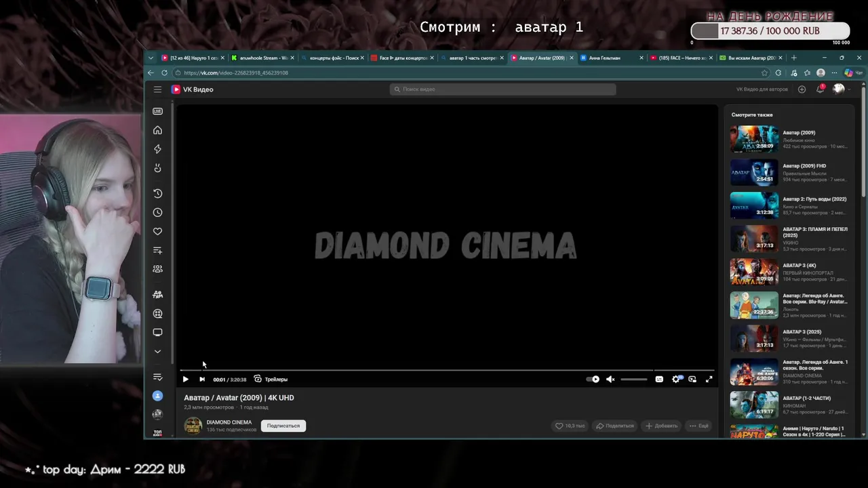Screen dimensions: 868x488
Task: Open watch History icon in sidebar
Action: [157, 194]
